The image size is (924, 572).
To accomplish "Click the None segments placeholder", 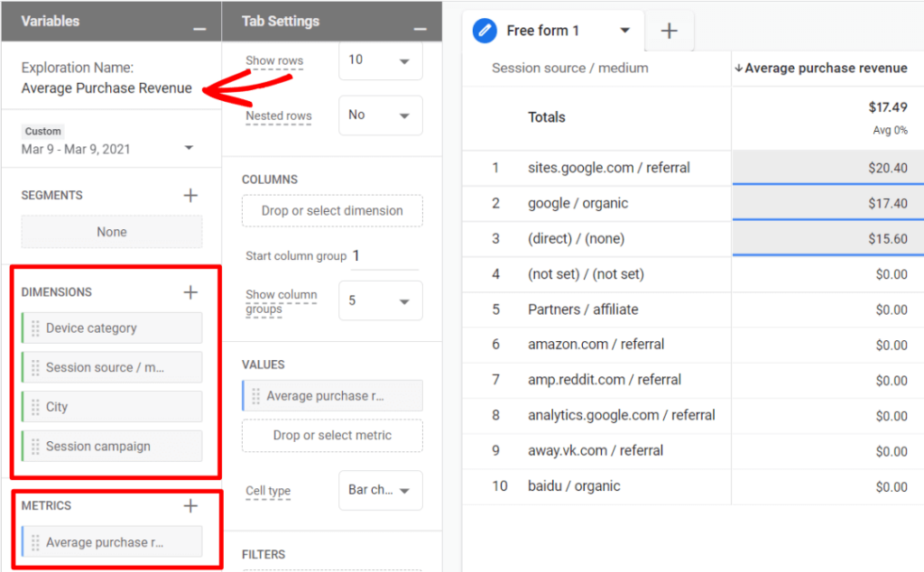I will (x=111, y=231).
